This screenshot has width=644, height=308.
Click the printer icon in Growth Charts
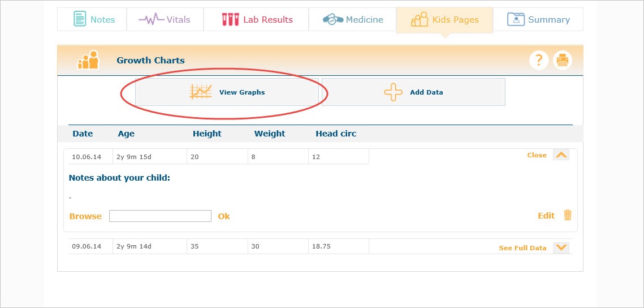[562, 61]
